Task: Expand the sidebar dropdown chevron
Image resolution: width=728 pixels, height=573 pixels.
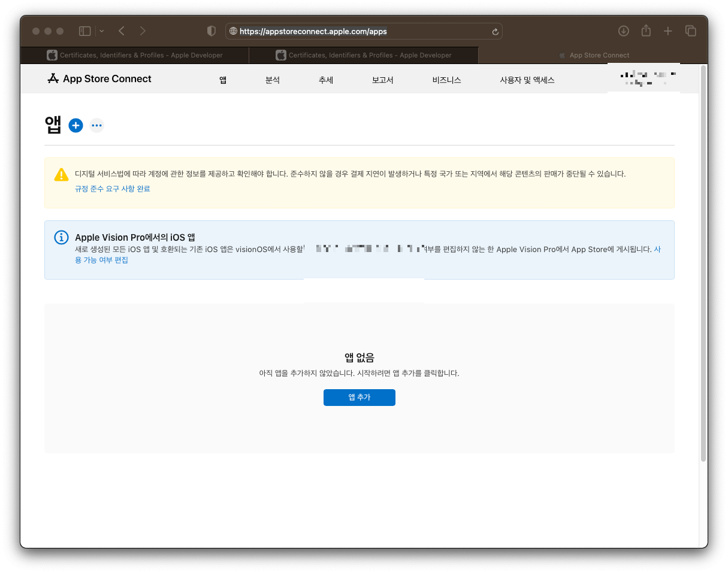Action: click(101, 31)
